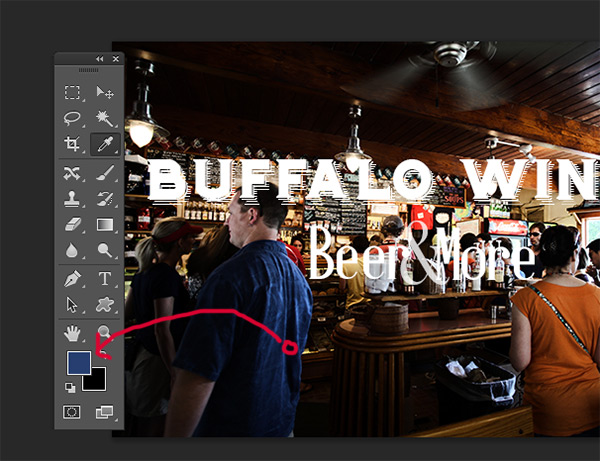Select the Eyedropper tool
The width and height of the screenshot is (600, 461).
coord(104,145)
